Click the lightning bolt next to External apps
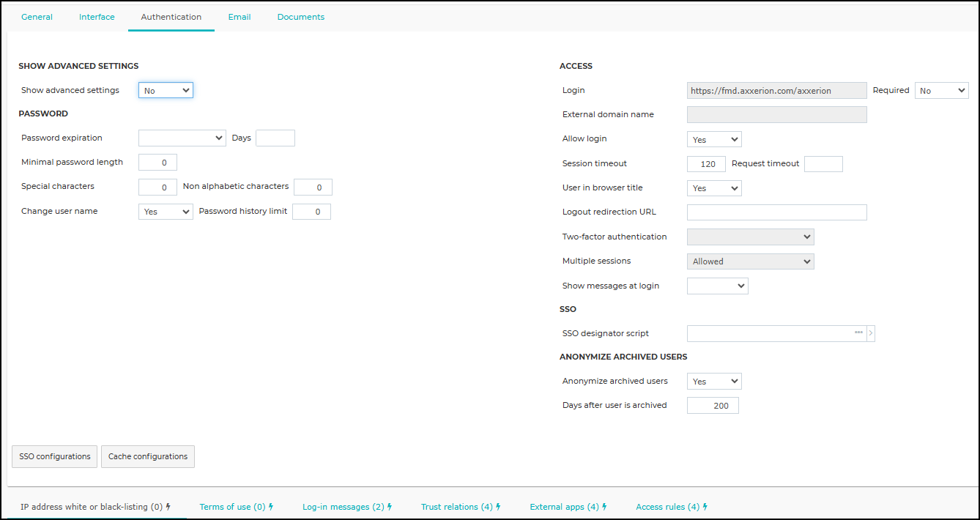The height and width of the screenshot is (520, 980). [x=604, y=507]
